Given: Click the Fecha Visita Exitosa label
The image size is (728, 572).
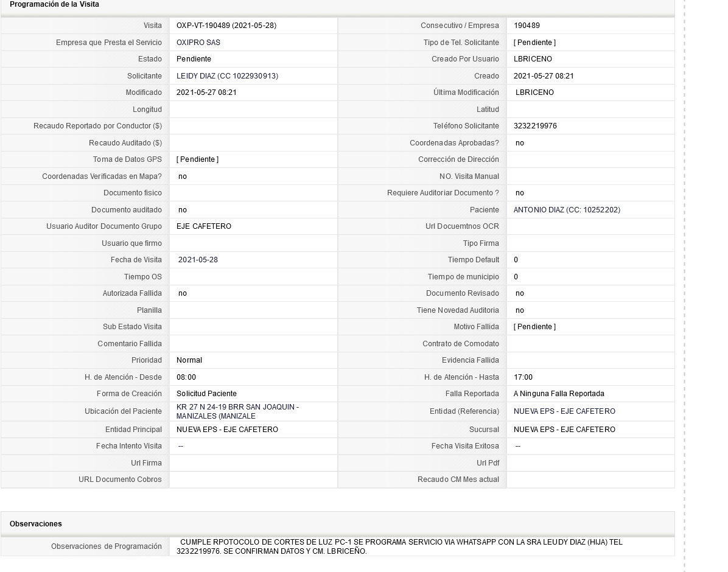Looking at the screenshot, I should point(465,446).
